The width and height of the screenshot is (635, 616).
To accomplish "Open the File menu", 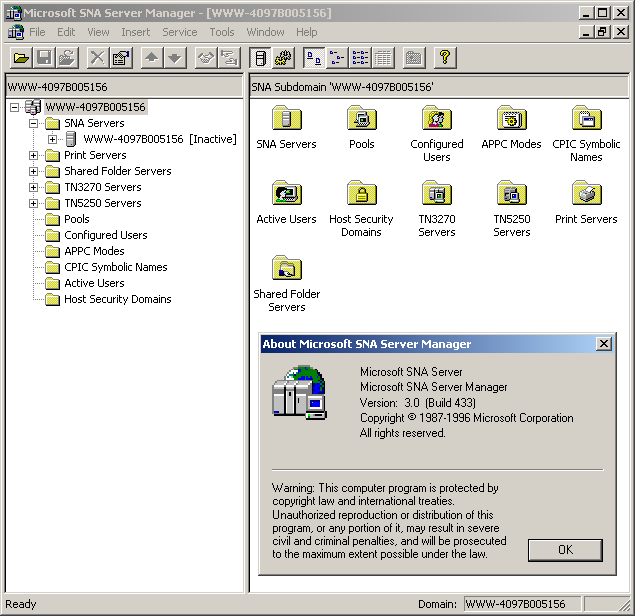I will click(x=37, y=32).
